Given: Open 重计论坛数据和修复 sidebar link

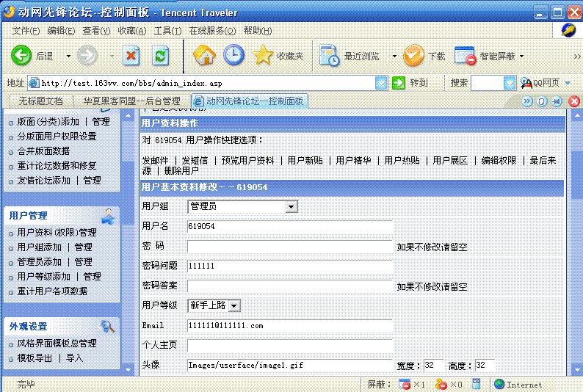Looking at the screenshot, I should (x=57, y=166).
